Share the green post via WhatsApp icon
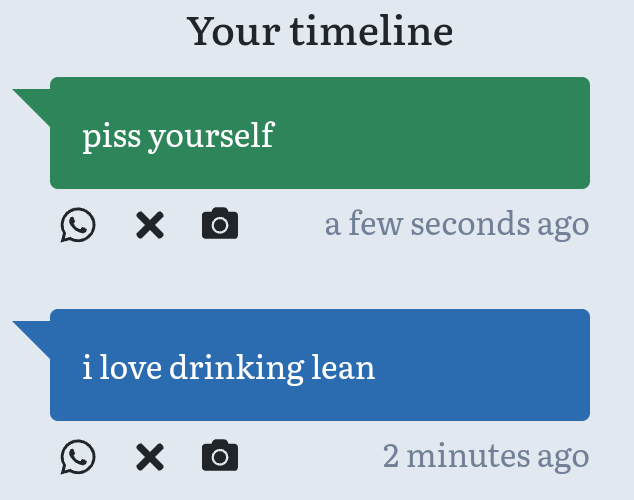Viewport: 634px width, 500px height. click(78, 225)
